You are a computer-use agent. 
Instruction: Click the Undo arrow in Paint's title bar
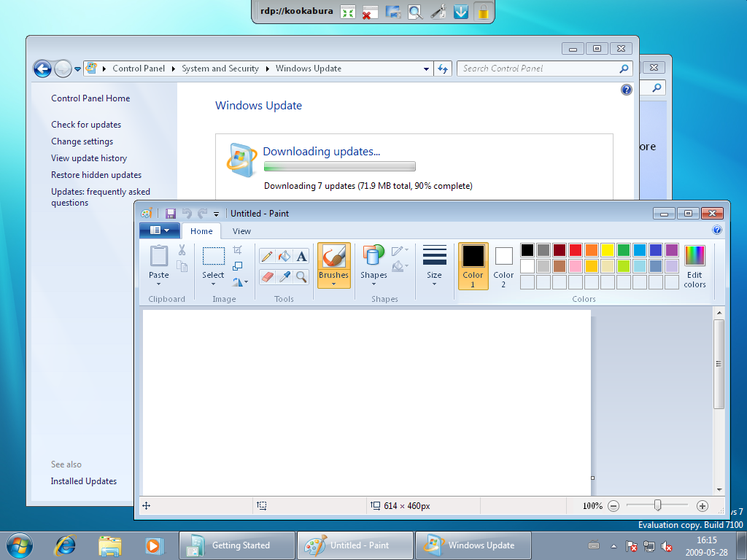[x=187, y=214]
